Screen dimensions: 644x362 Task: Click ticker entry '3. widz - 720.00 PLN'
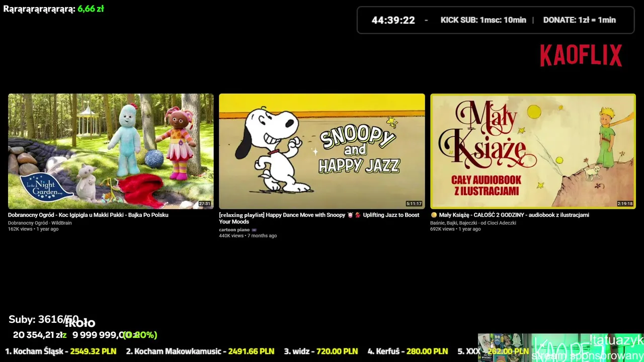[320, 351]
